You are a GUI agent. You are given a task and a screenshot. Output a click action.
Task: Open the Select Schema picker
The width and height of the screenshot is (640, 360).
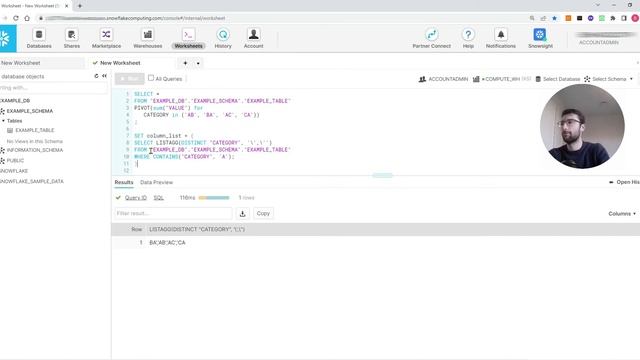609,79
